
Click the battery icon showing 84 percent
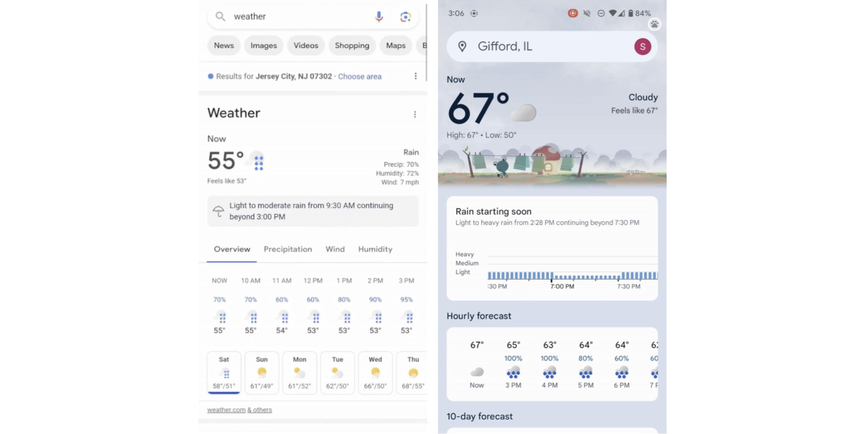[631, 13]
